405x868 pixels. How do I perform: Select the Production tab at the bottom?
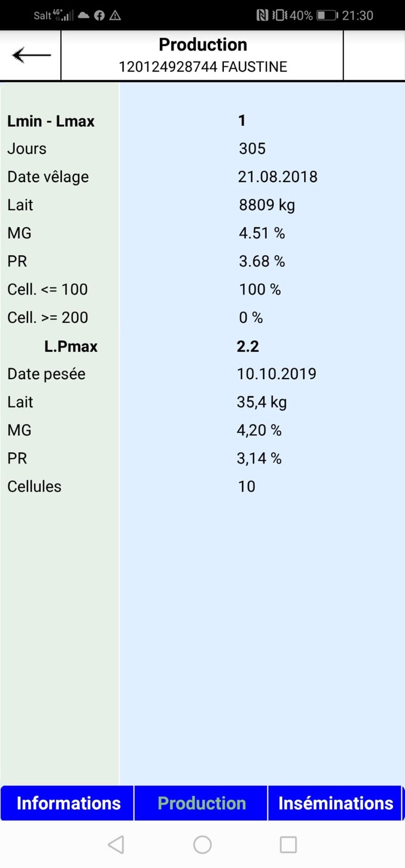pyautogui.click(x=202, y=803)
